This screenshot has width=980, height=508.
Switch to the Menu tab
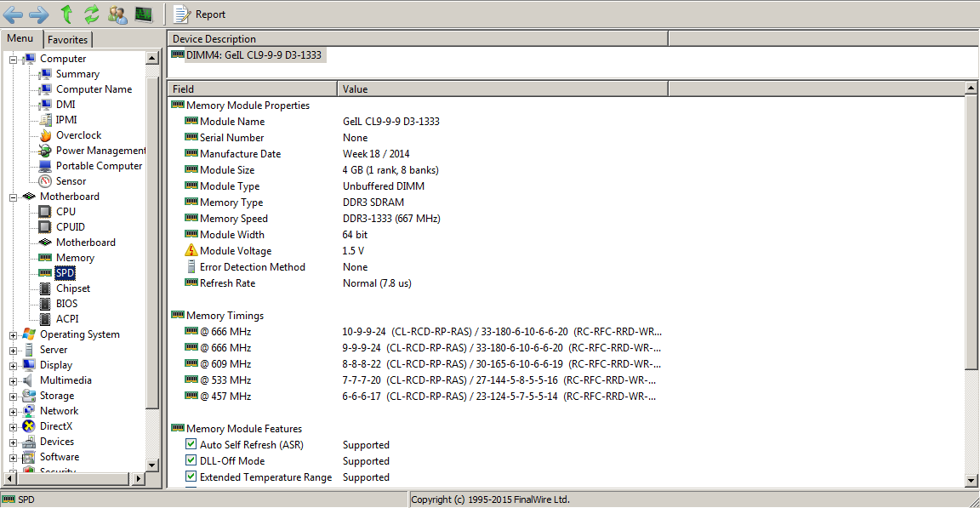click(x=20, y=39)
